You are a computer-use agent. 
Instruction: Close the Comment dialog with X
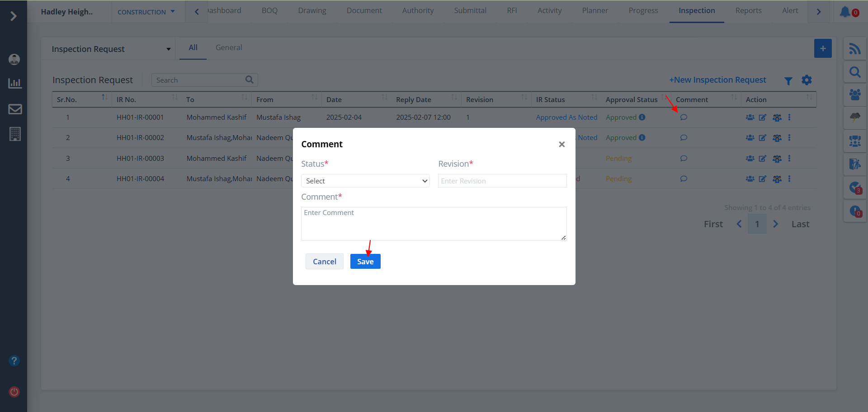click(561, 145)
